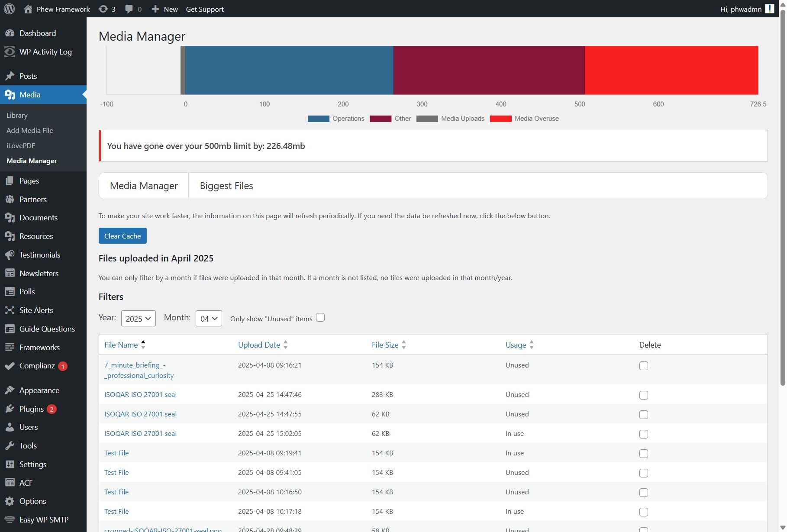787x532 pixels.
Task: Open the updates icon in admin bar
Action: pyautogui.click(x=103, y=9)
